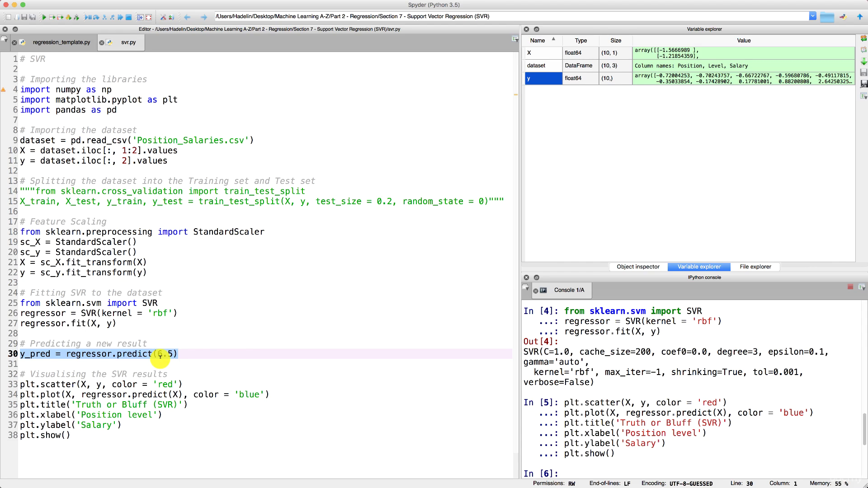Go forward with the right arrow
The image size is (868, 488).
coord(204,17)
